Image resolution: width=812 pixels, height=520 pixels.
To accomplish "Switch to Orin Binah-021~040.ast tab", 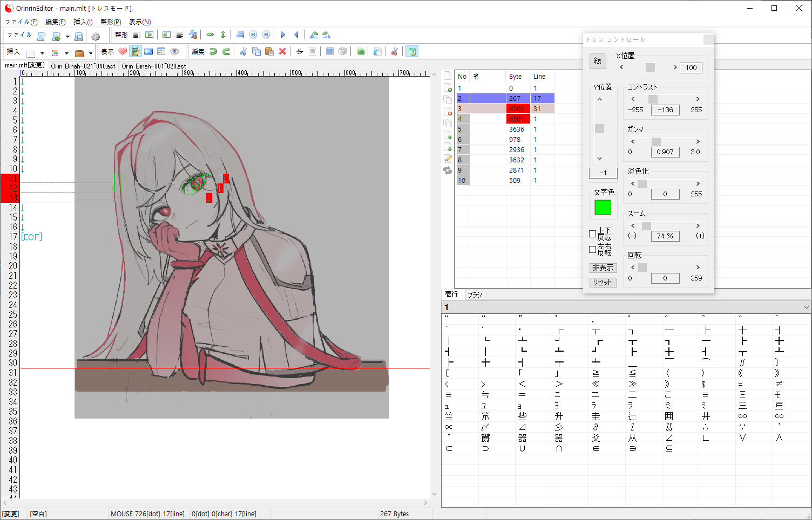I will coord(83,66).
